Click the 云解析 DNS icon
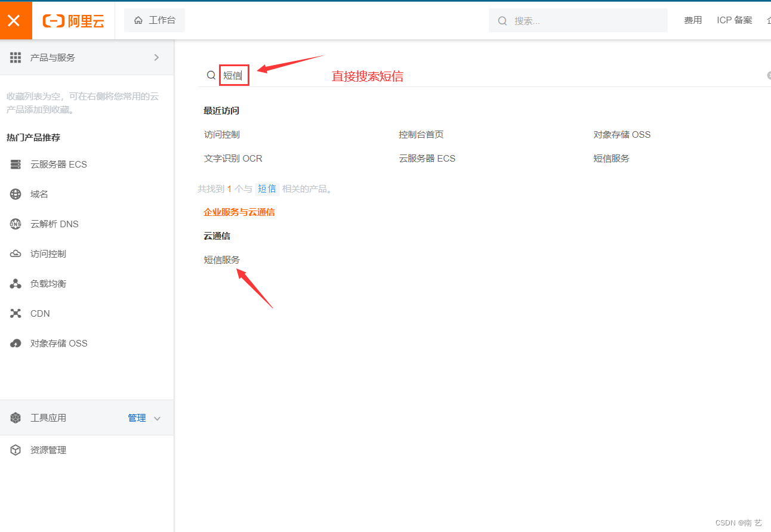The image size is (771, 532). pos(16,224)
